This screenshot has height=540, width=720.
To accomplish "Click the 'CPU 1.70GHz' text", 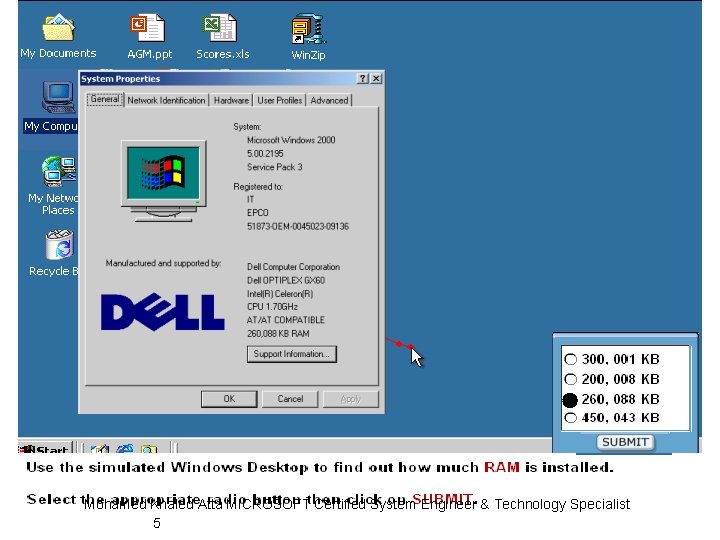I will coord(272,307).
